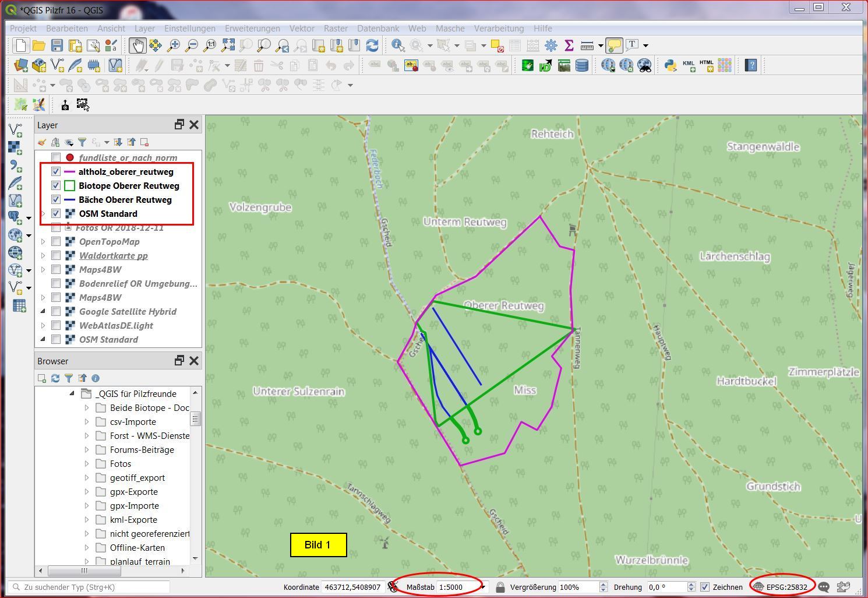Open the Help contents book icon
Image resolution: width=868 pixels, height=598 pixels.
click(751, 65)
